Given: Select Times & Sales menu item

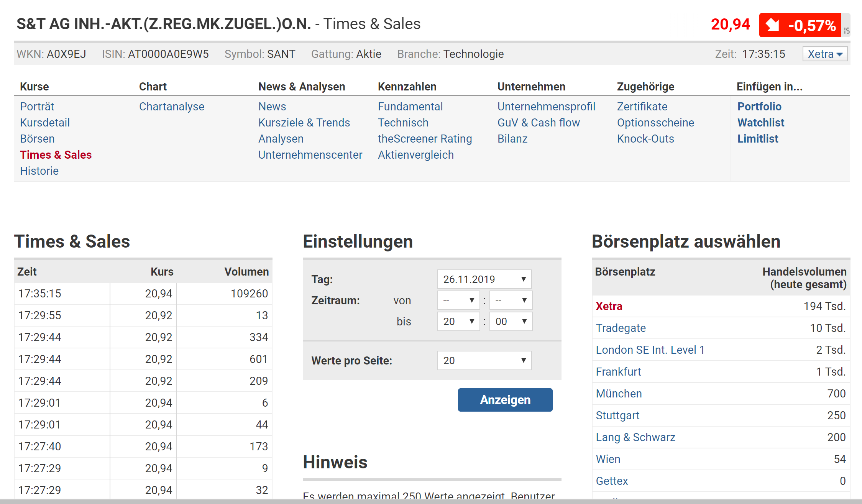Looking at the screenshot, I should (x=56, y=155).
